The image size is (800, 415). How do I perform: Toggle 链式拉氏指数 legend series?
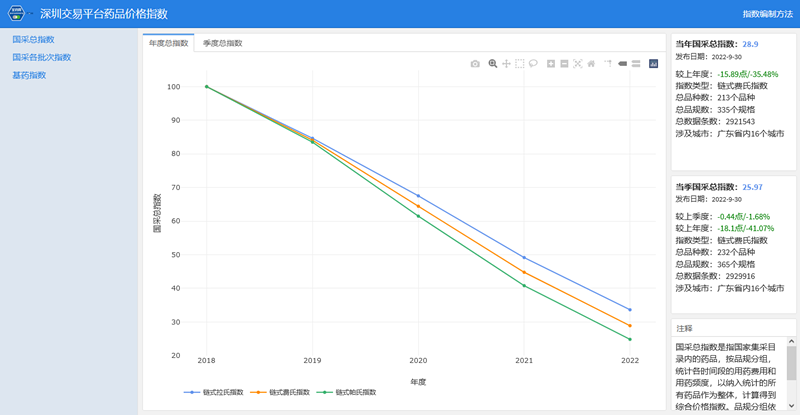(x=216, y=392)
